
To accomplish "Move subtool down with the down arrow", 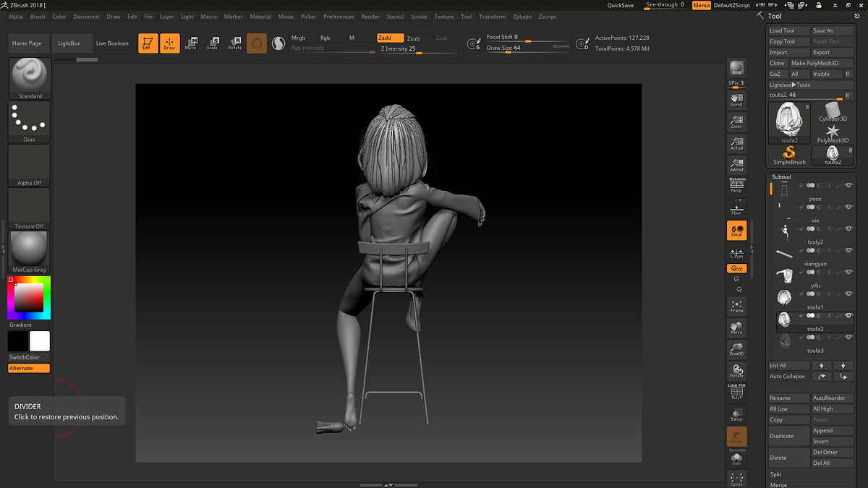I will tap(843, 366).
